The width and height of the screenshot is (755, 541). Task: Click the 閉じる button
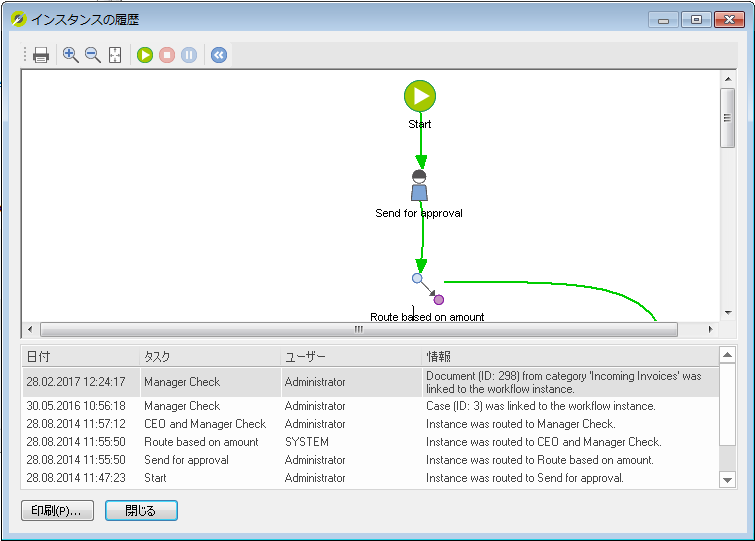(141, 510)
